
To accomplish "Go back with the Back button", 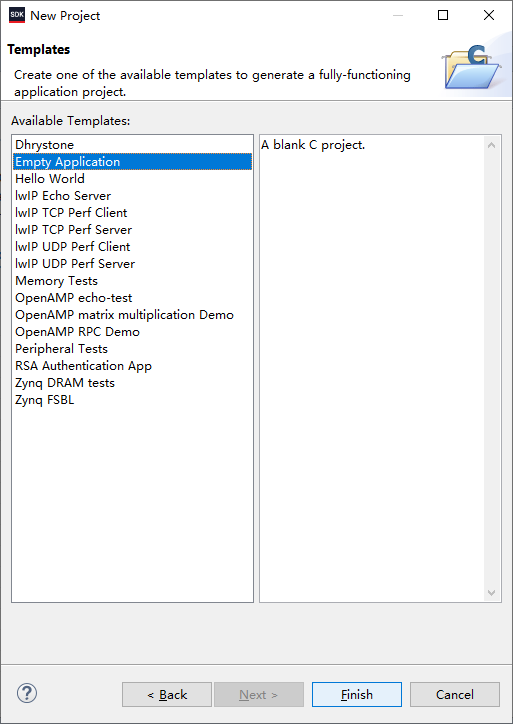I will pyautogui.click(x=167, y=694).
